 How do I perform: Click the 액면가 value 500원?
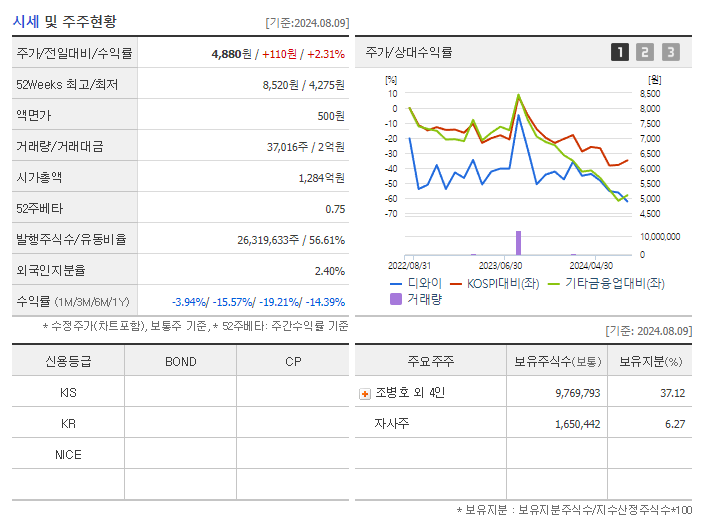click(331, 116)
